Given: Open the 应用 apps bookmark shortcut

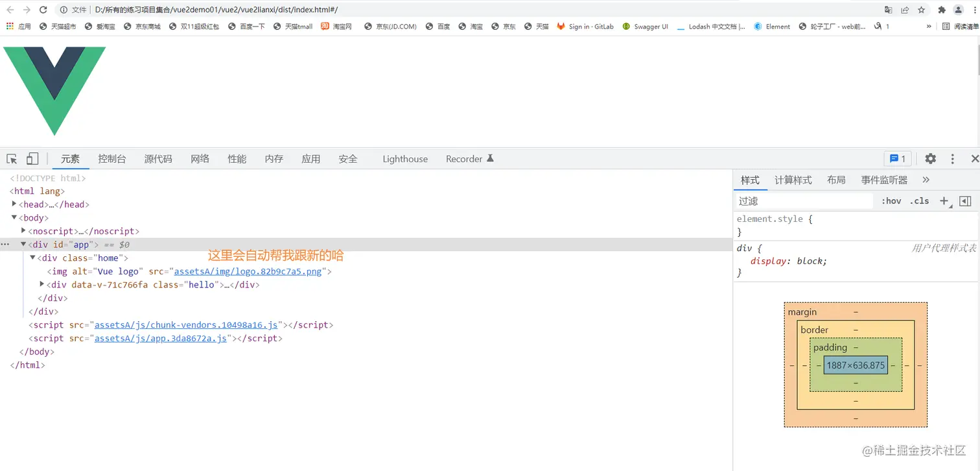Looking at the screenshot, I should [x=18, y=27].
